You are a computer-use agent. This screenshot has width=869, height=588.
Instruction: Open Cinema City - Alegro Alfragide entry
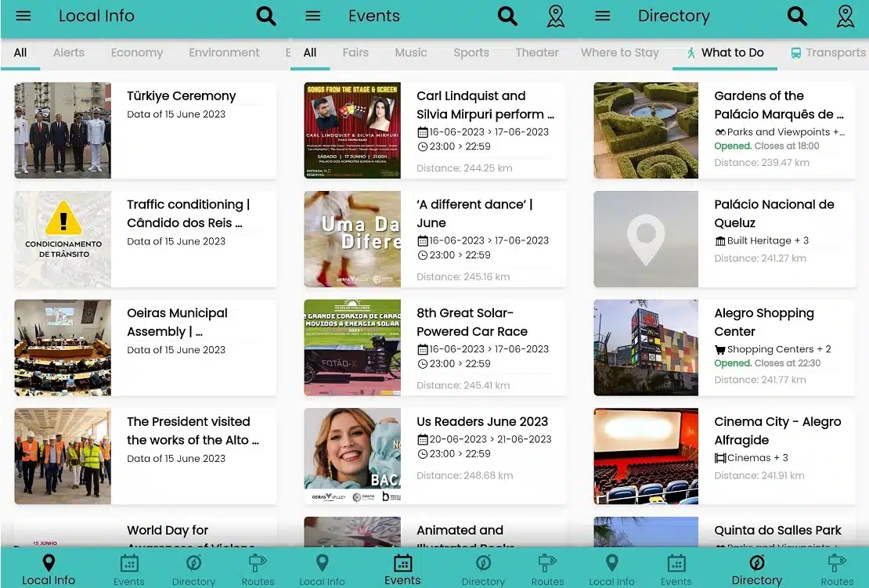click(x=725, y=456)
